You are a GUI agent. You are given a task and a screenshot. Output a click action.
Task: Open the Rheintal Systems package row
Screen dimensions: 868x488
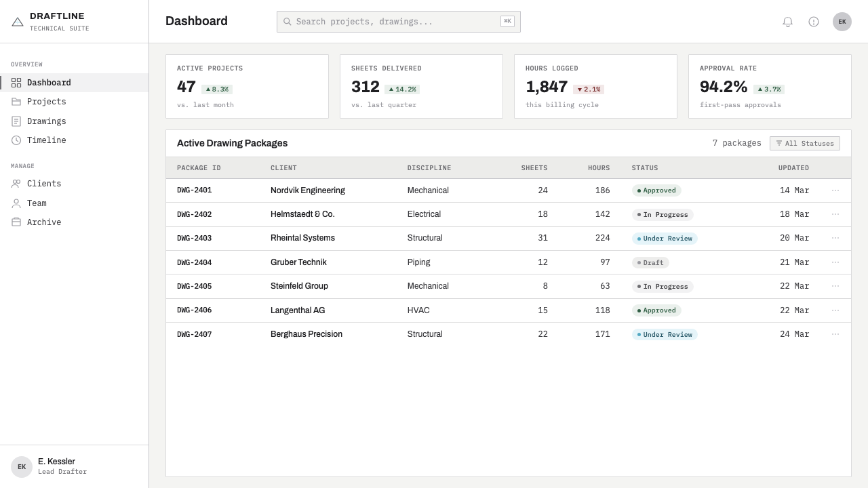tap(509, 239)
